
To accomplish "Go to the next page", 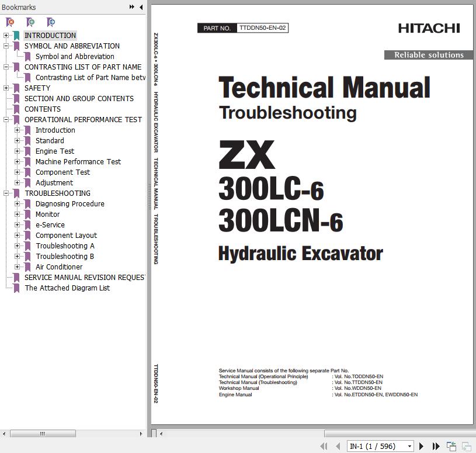I will coord(422,446).
